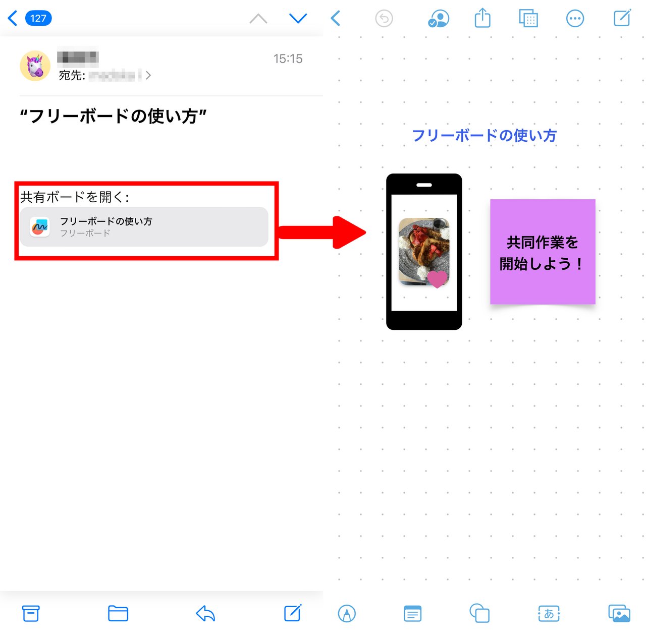Archive this email message
646x644 pixels.
[31, 614]
